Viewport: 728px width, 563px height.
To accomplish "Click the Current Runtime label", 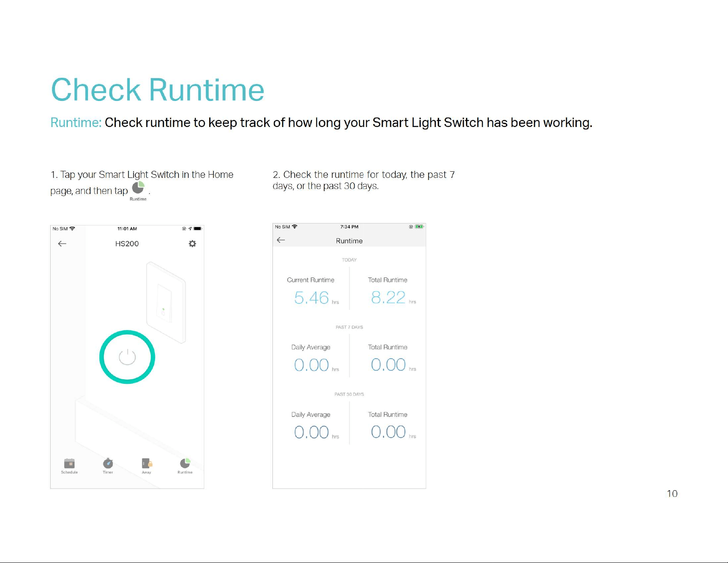I will click(x=310, y=280).
